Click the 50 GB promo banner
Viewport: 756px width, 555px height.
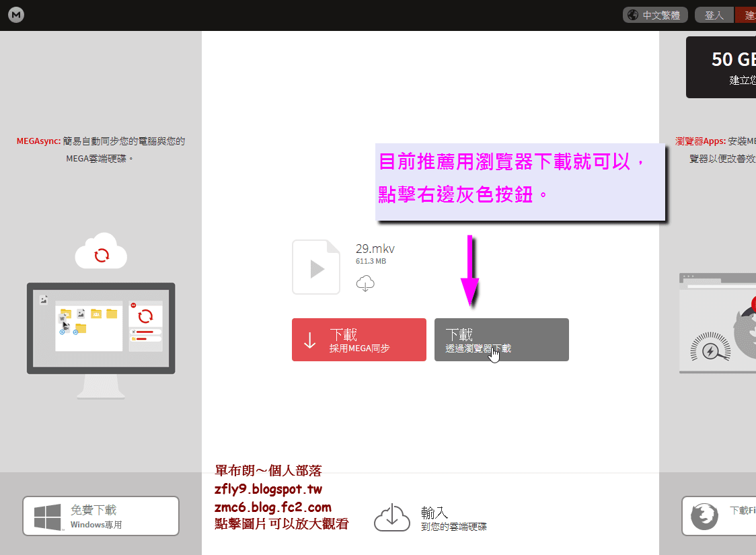click(721, 67)
